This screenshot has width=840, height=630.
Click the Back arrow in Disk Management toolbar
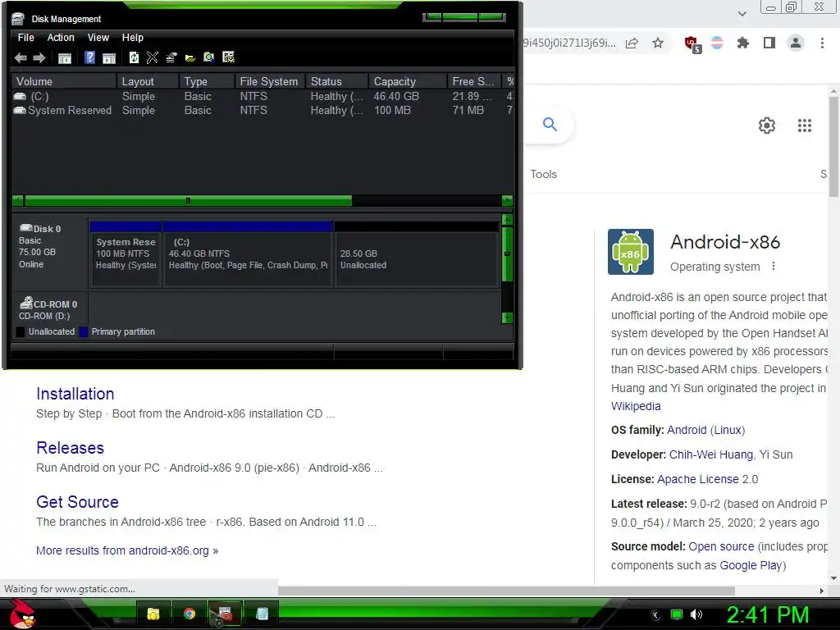21,58
